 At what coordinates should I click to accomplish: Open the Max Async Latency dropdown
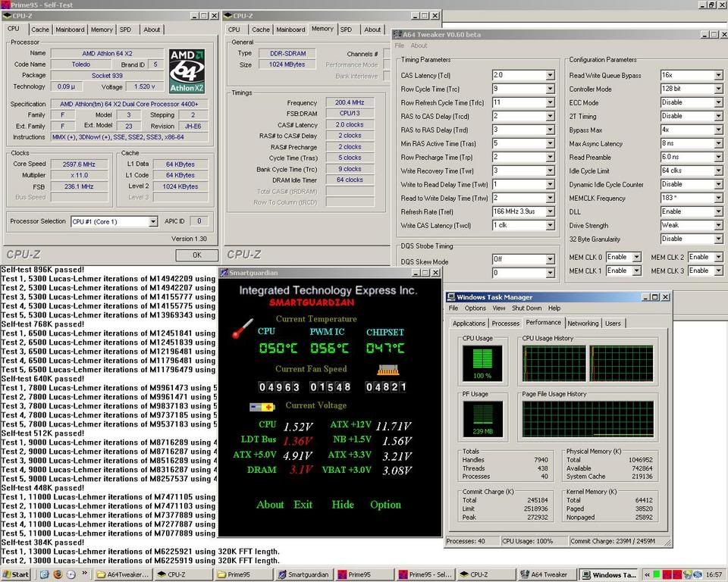pos(718,143)
